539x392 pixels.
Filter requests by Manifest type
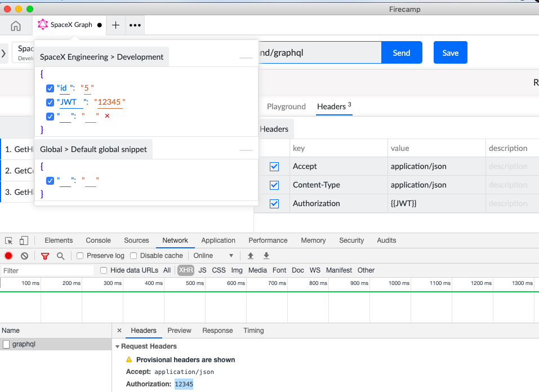click(339, 270)
